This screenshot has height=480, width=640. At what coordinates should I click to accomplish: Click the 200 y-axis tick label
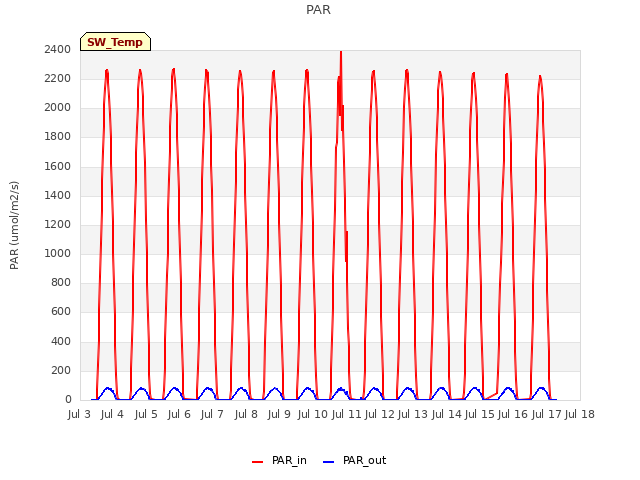tap(61, 371)
